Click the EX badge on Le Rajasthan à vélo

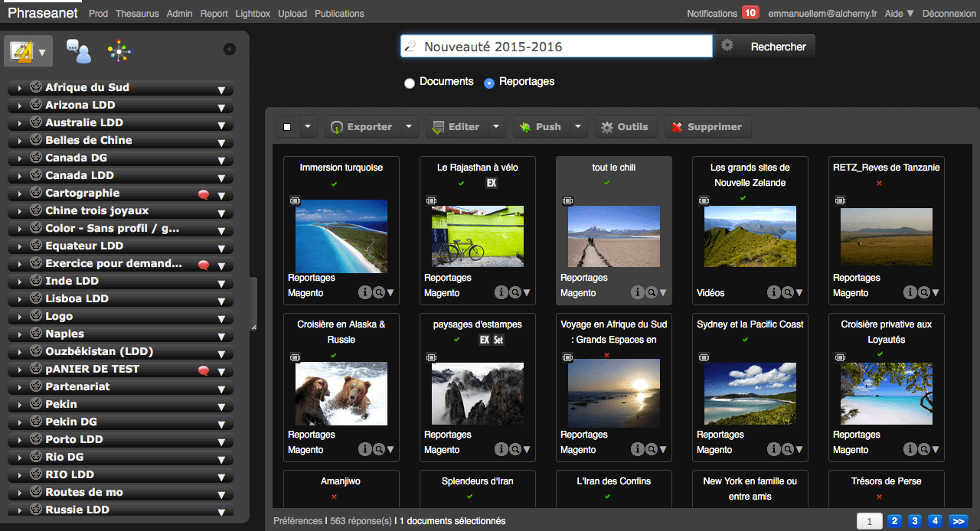492,184
